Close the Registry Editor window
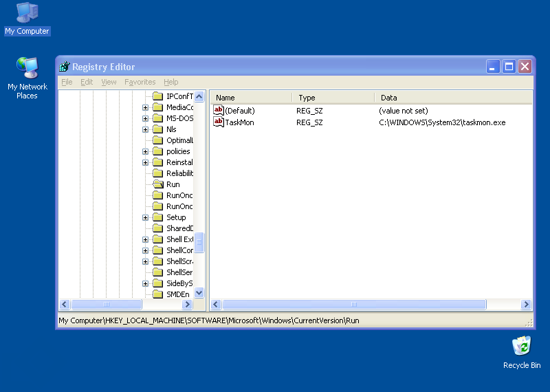 coord(525,66)
